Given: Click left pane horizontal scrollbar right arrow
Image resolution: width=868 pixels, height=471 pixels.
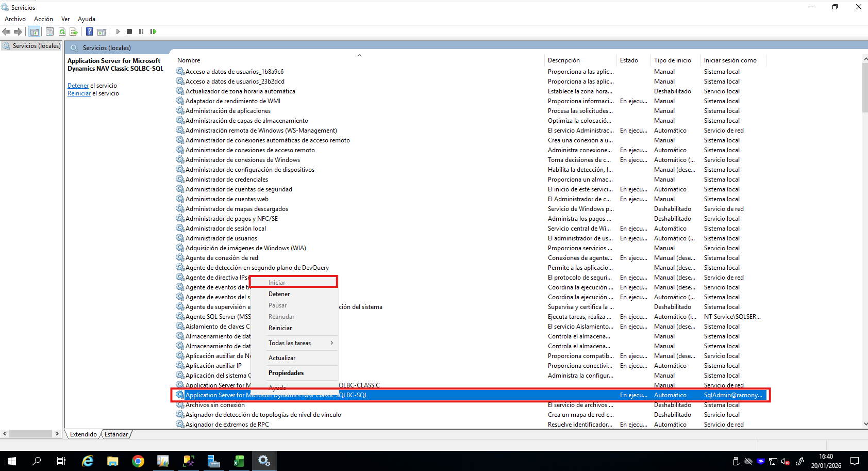Looking at the screenshot, I should click(x=57, y=434).
